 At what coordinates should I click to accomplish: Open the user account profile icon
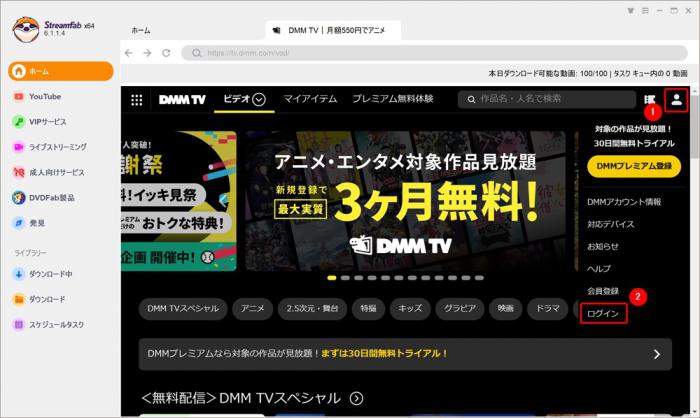[x=676, y=100]
